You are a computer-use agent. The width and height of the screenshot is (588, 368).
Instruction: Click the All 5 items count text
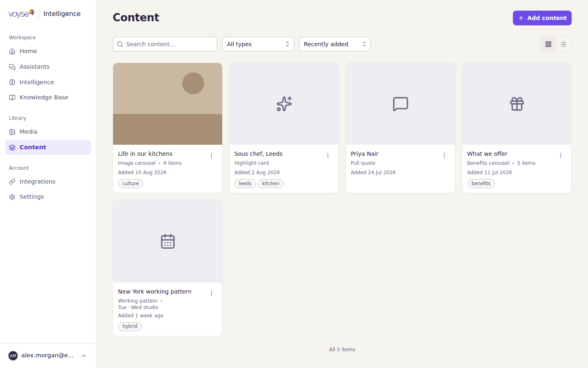tap(342, 350)
